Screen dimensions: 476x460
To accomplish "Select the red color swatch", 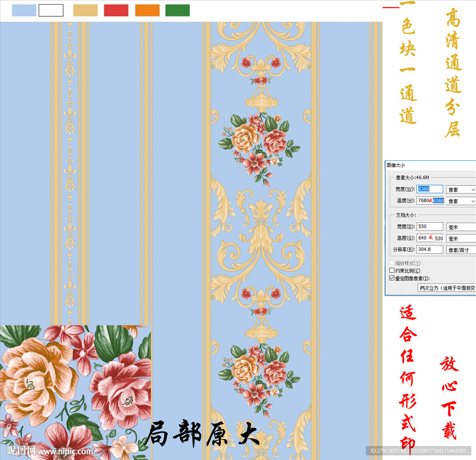I will click(x=116, y=10).
